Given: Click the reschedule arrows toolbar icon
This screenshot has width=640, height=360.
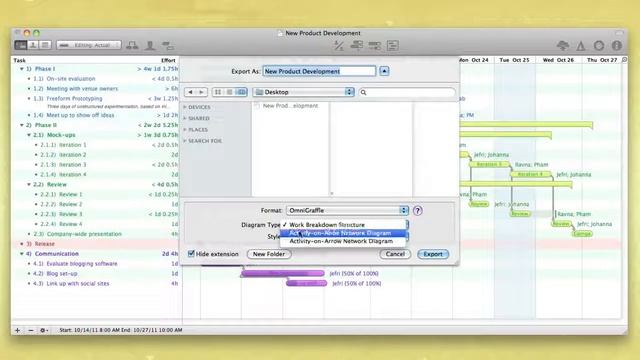Looking at the screenshot, I should click(374, 45).
